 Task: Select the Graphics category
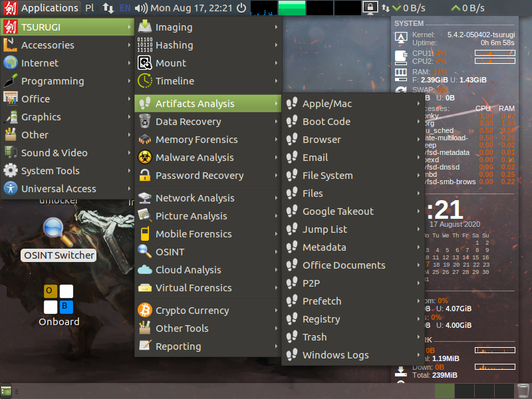(67, 117)
